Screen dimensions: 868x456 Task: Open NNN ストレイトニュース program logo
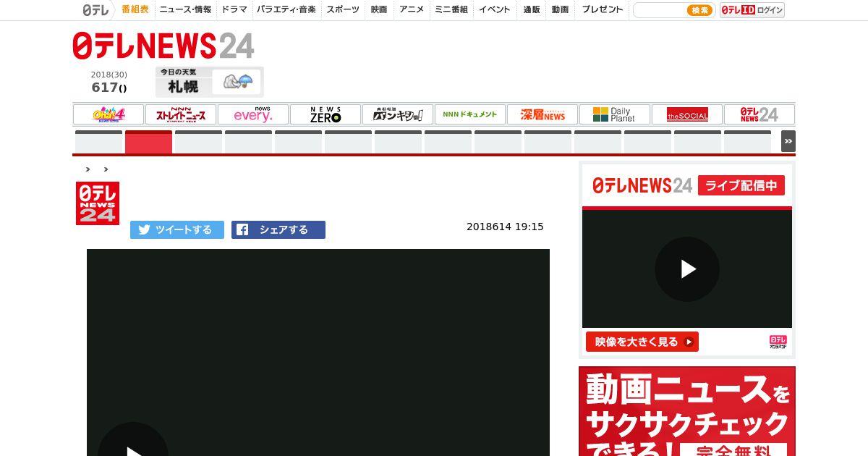point(181,114)
